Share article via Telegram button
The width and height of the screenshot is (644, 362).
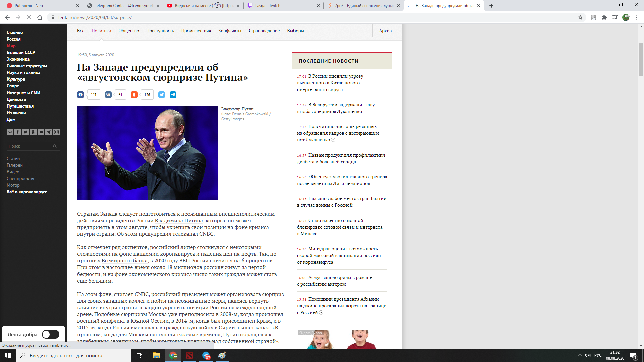173,95
